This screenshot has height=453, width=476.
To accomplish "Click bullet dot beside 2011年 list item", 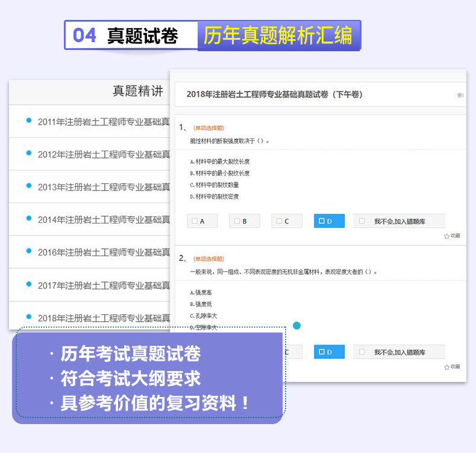I will (29, 120).
